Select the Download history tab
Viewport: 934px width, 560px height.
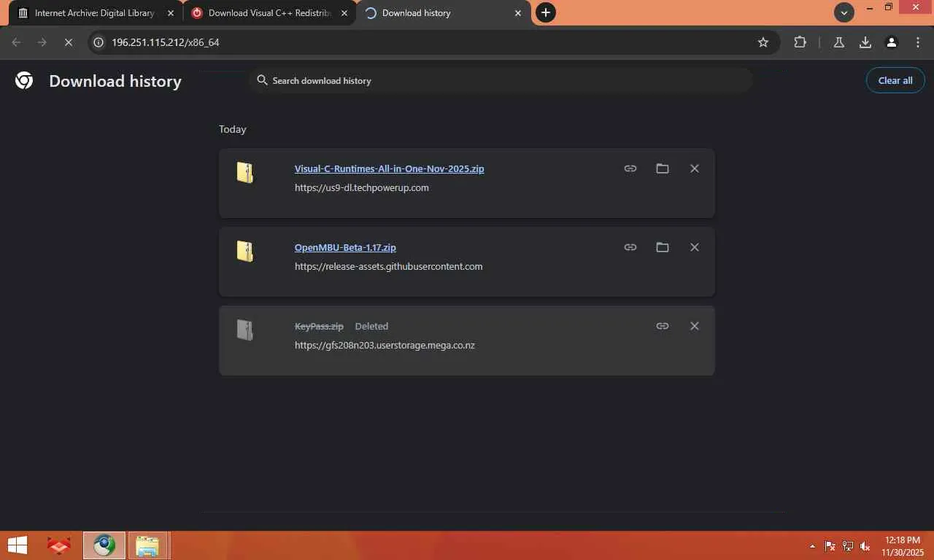click(444, 13)
